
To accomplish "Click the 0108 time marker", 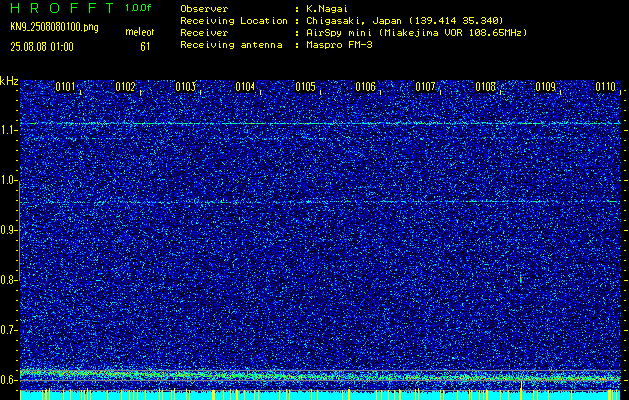I will (486, 87).
